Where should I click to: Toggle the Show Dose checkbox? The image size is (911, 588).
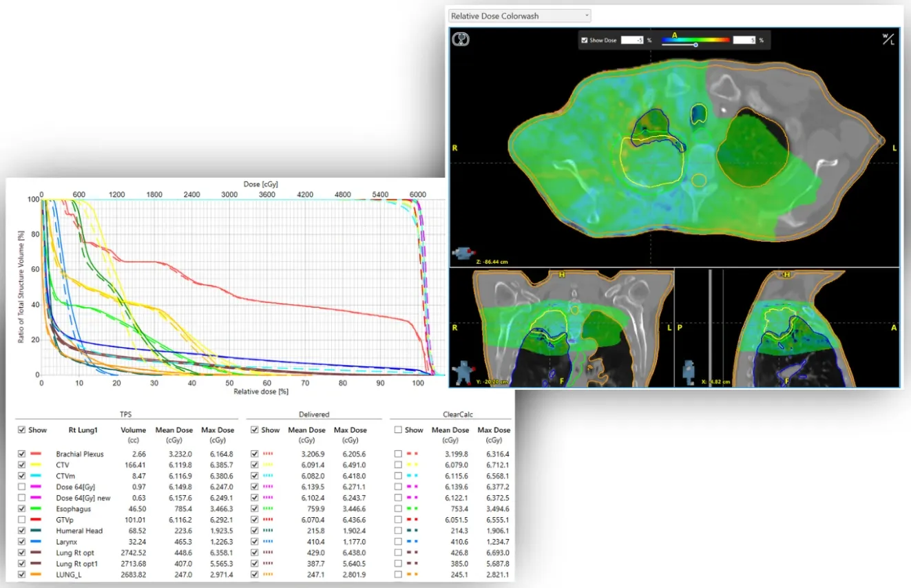(585, 39)
